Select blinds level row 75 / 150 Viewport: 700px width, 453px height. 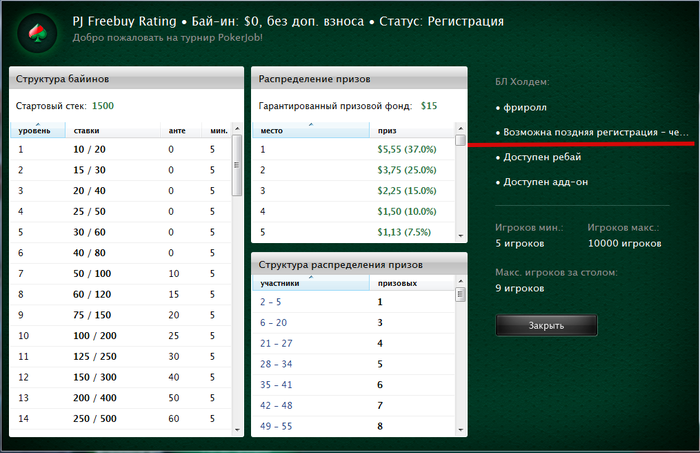click(121, 315)
